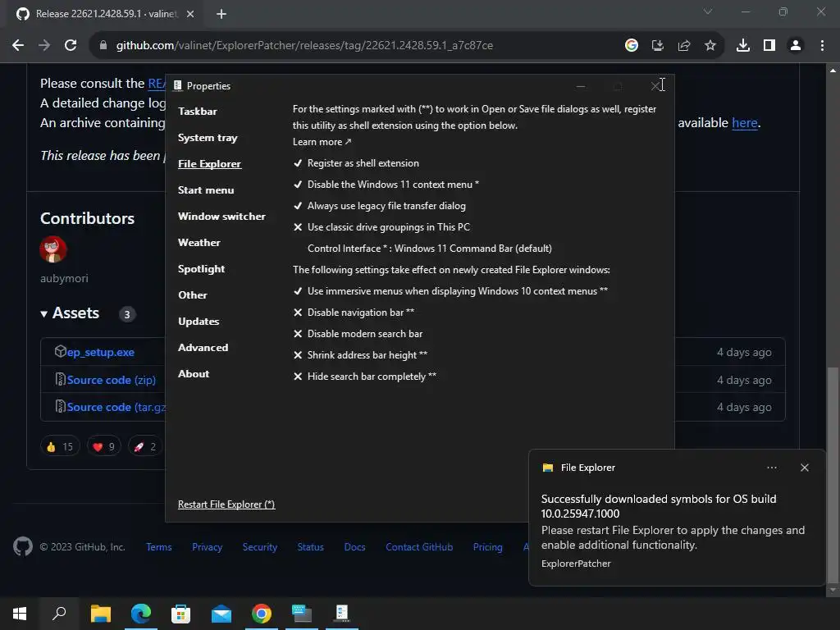Download ep_setup.exe asset
840x630 pixels.
point(101,353)
